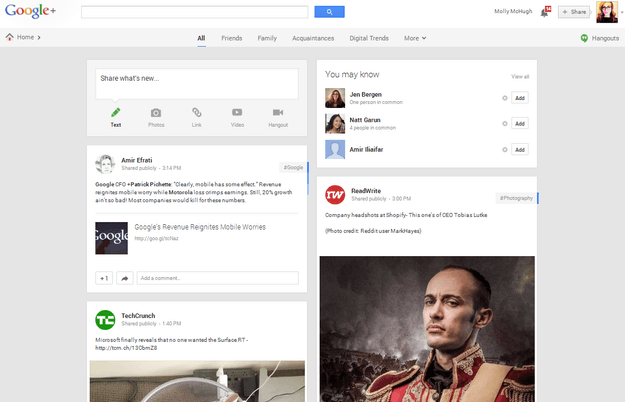Open the TechCrunch author name
625x402 pixels.
(138, 316)
